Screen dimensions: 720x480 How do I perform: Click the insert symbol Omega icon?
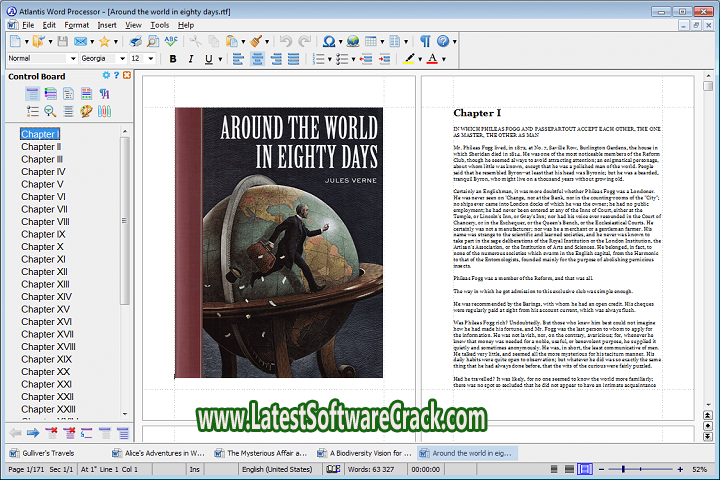pyautogui.click(x=328, y=41)
